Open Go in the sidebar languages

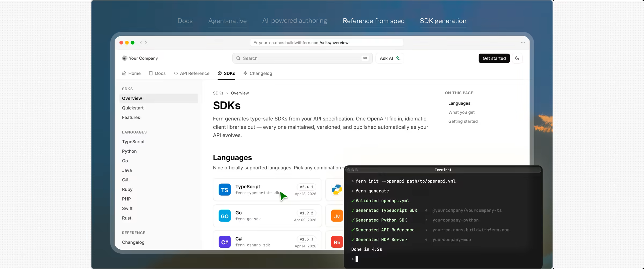[125, 161]
